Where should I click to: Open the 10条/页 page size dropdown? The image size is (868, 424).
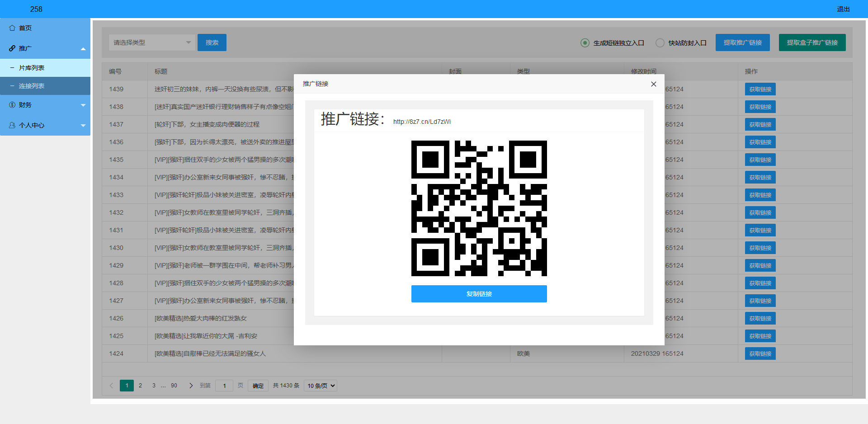(320, 386)
